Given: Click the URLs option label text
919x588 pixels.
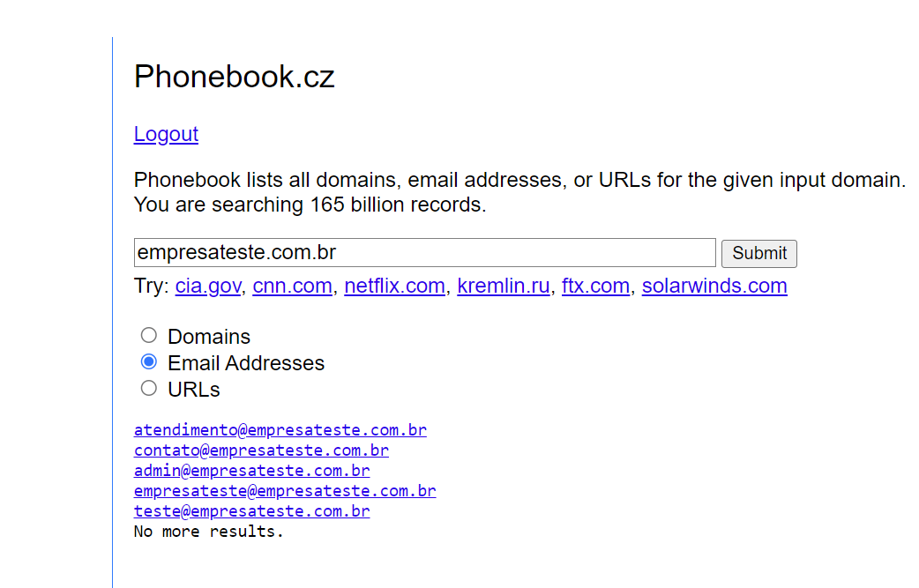Looking at the screenshot, I should click(x=194, y=390).
